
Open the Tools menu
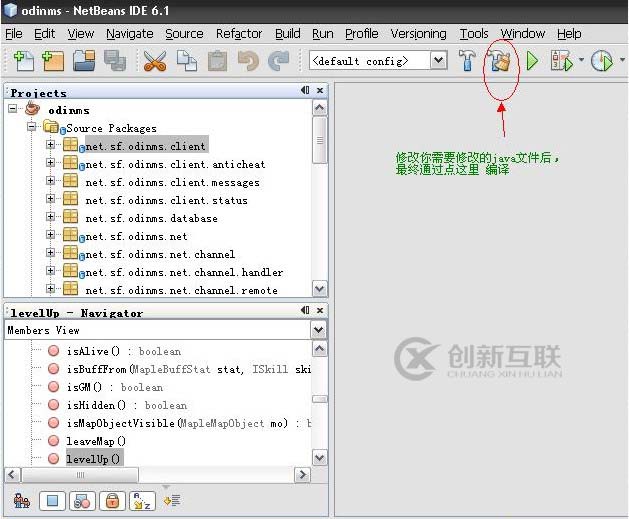pos(474,34)
